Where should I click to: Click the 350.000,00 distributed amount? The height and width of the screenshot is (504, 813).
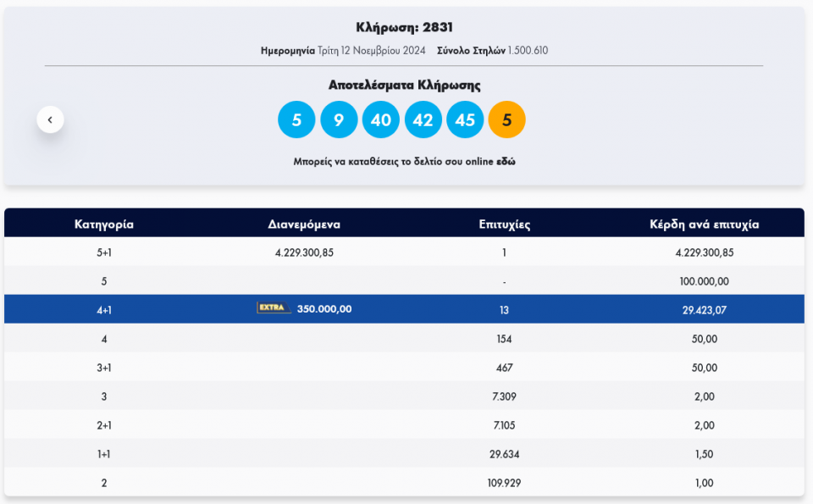pyautogui.click(x=324, y=309)
